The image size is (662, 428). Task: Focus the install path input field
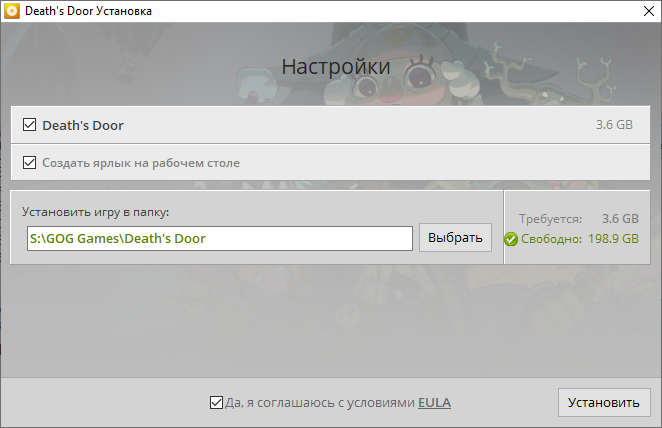point(220,238)
